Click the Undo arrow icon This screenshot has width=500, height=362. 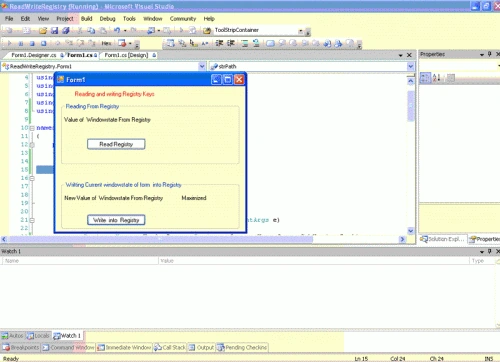117,30
